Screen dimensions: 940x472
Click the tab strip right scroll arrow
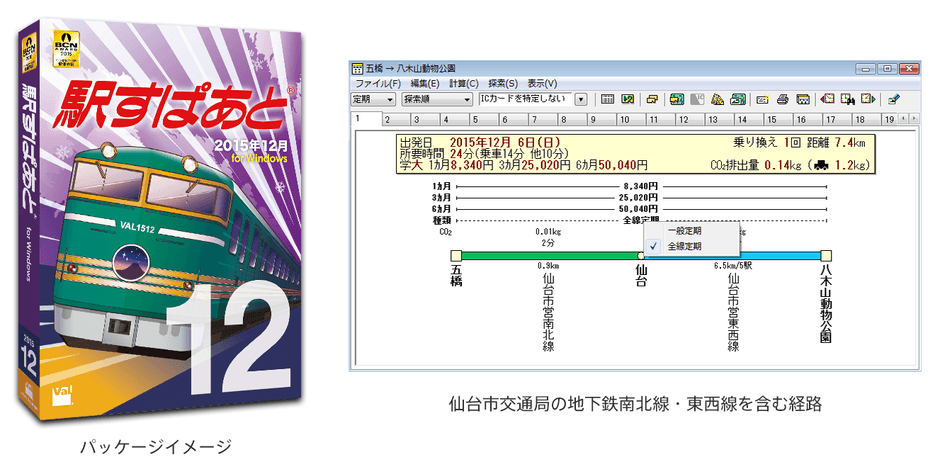pyautogui.click(x=914, y=119)
